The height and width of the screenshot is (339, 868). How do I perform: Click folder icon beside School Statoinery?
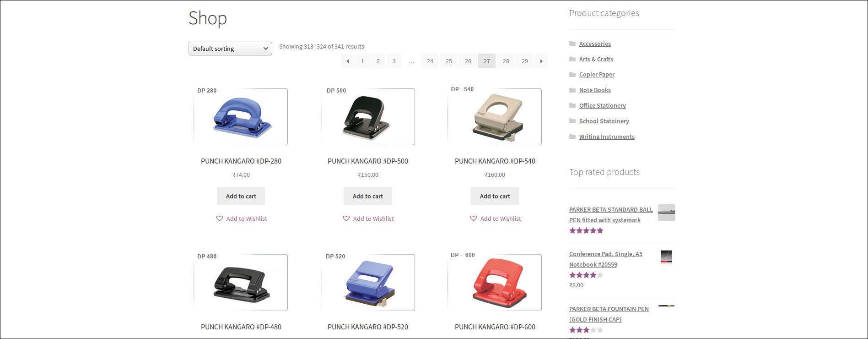point(572,121)
